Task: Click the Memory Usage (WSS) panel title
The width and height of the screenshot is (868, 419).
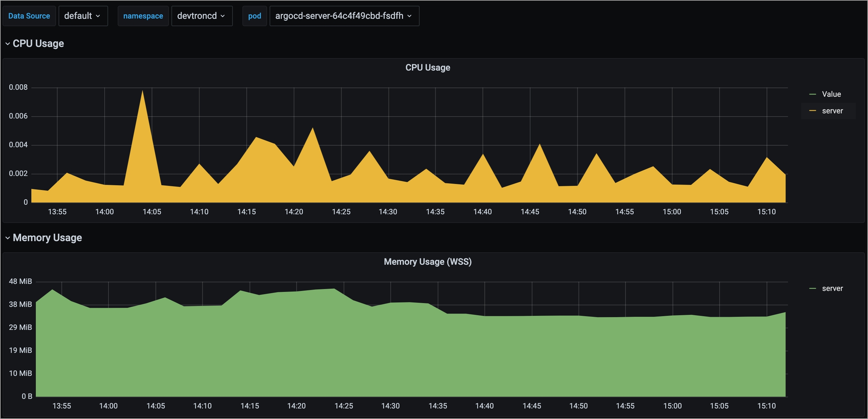Action: (428, 262)
